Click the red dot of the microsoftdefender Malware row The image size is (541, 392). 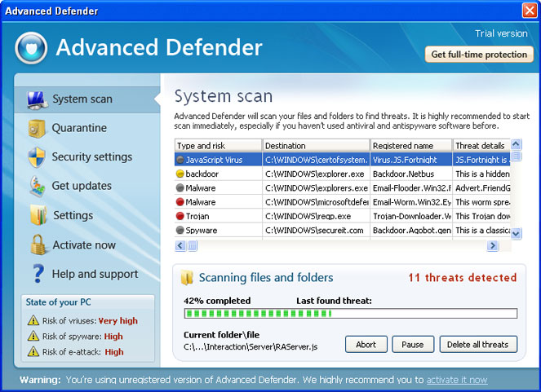point(180,202)
